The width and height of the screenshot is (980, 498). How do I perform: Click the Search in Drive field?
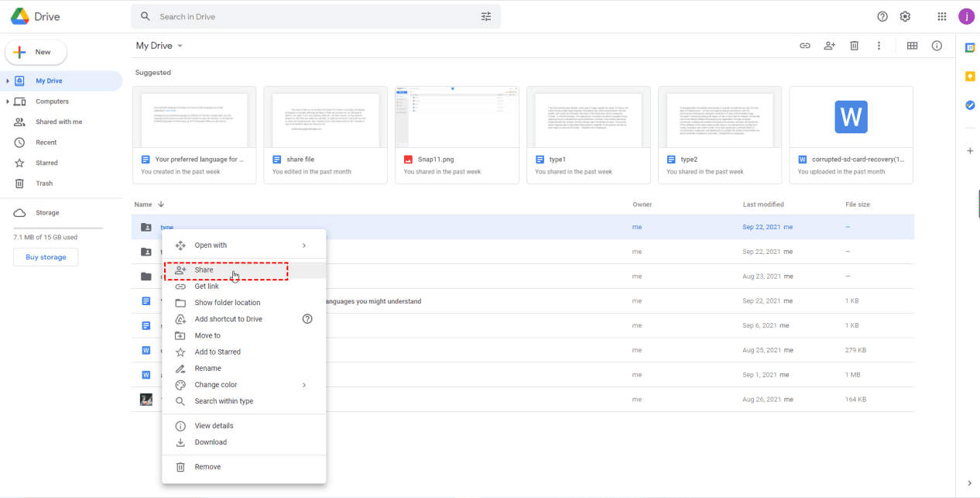(x=316, y=16)
